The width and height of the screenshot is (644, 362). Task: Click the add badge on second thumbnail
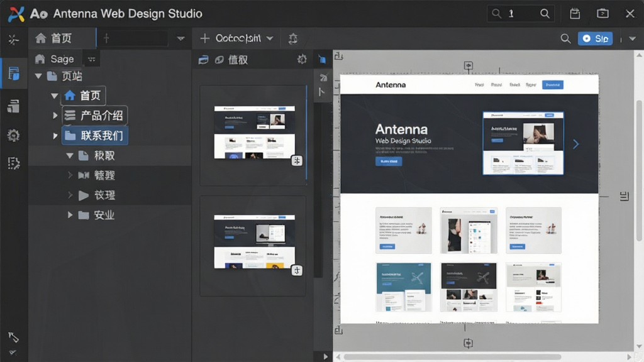coord(297,270)
